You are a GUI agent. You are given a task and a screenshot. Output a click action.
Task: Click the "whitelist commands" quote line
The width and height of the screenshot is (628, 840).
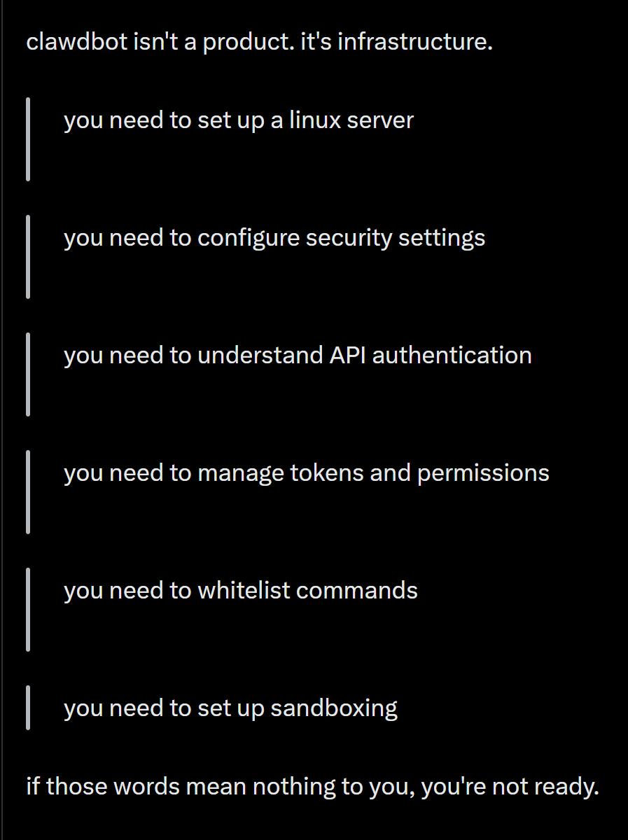point(240,591)
